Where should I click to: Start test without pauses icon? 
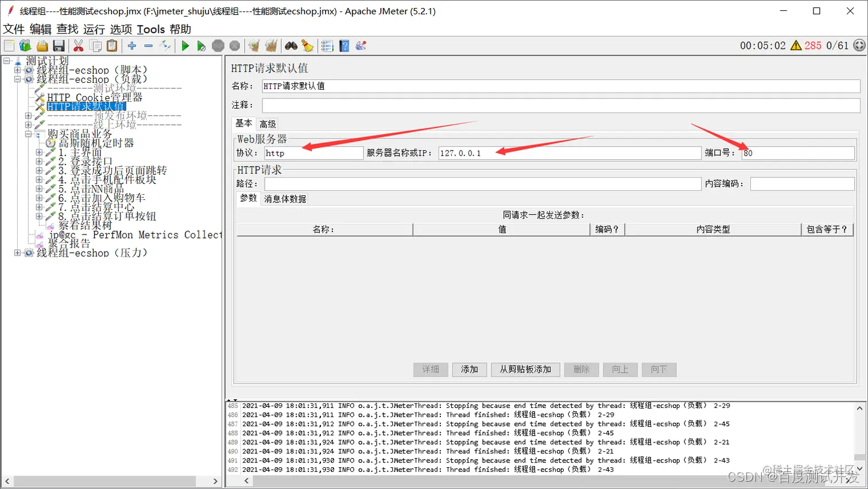tap(201, 46)
